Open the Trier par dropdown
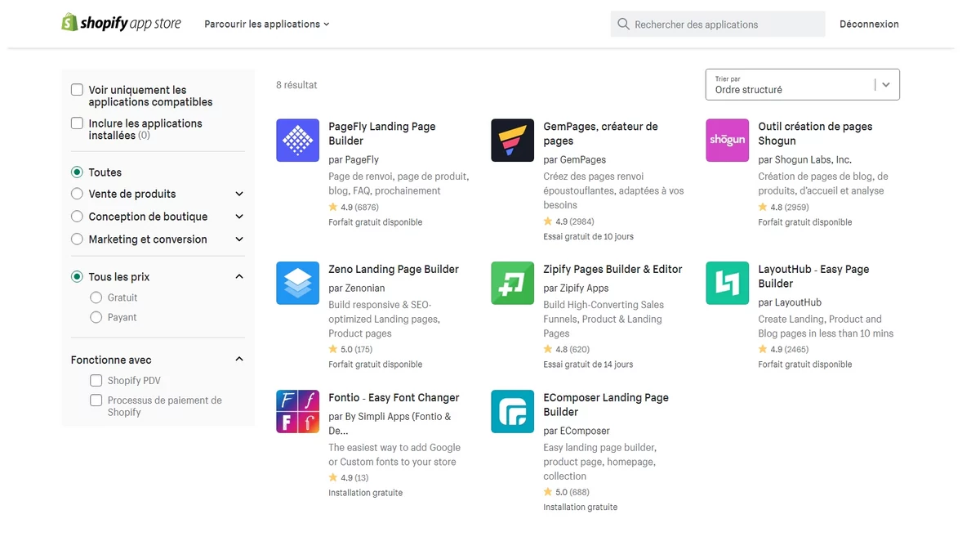The image size is (980, 559). 802,84
